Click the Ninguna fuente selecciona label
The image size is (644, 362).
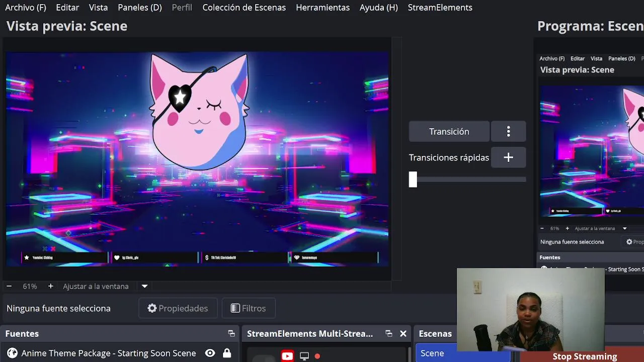point(58,308)
